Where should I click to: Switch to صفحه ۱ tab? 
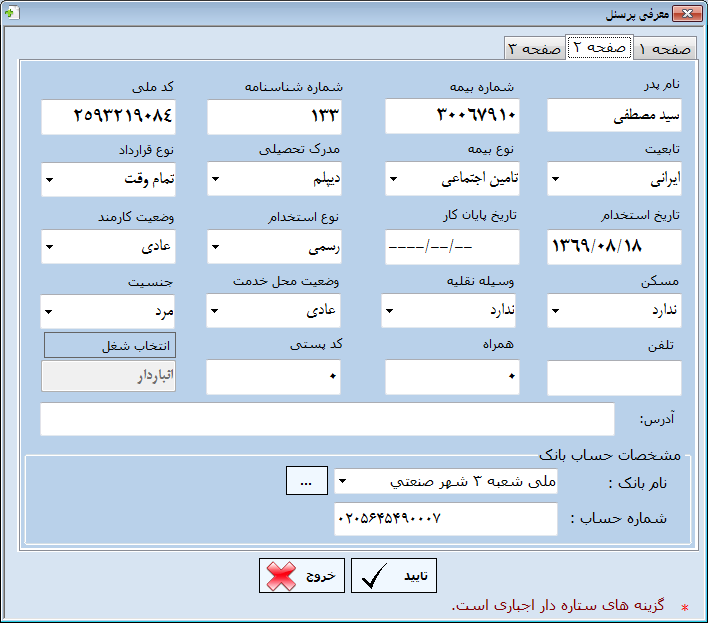(x=665, y=49)
